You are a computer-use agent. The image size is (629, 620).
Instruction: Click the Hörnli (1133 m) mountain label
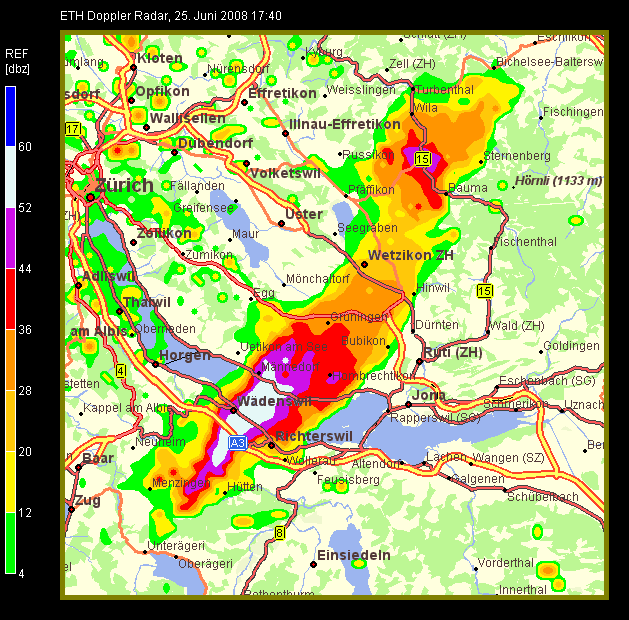559,181
